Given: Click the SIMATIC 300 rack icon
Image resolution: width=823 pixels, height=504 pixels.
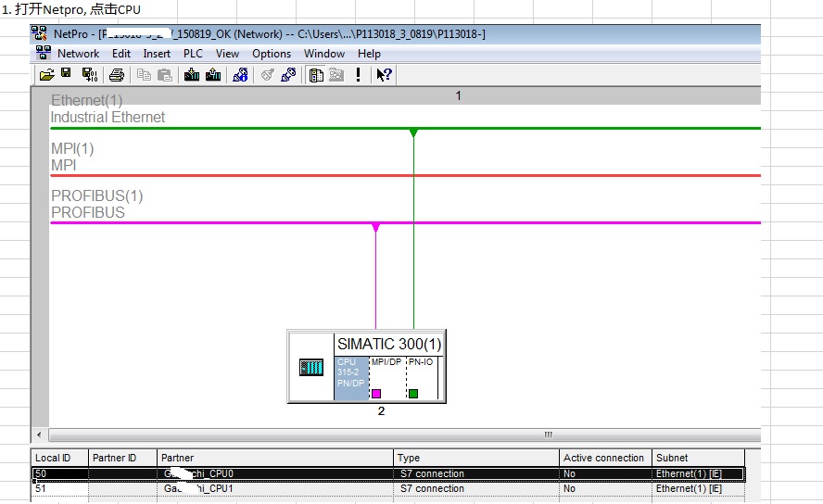Looking at the screenshot, I should [311, 367].
